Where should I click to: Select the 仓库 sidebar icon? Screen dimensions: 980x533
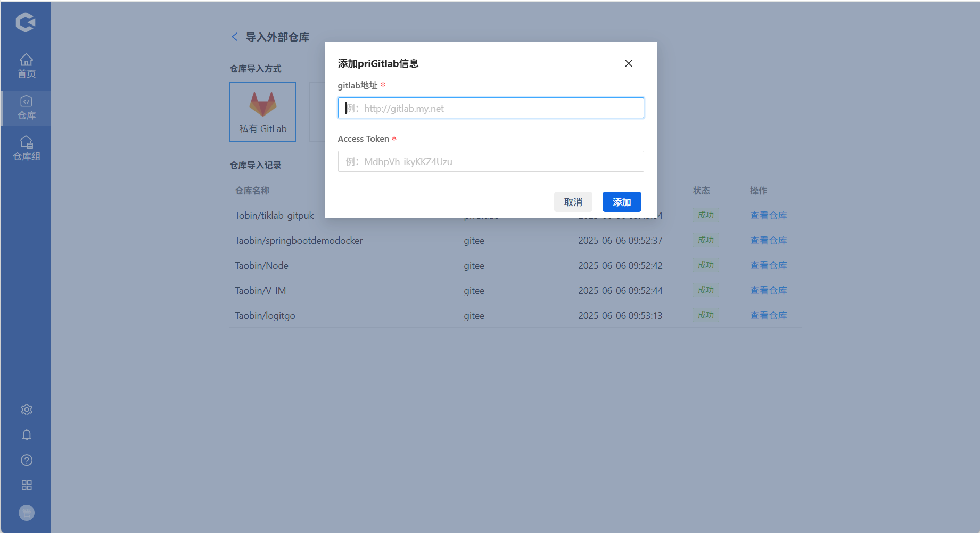click(26, 108)
